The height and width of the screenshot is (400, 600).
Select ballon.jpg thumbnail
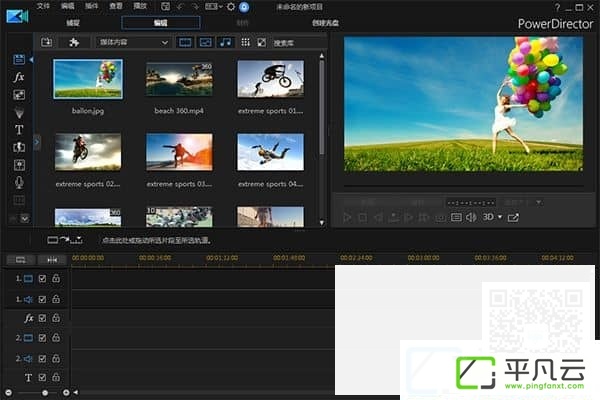[x=88, y=79]
